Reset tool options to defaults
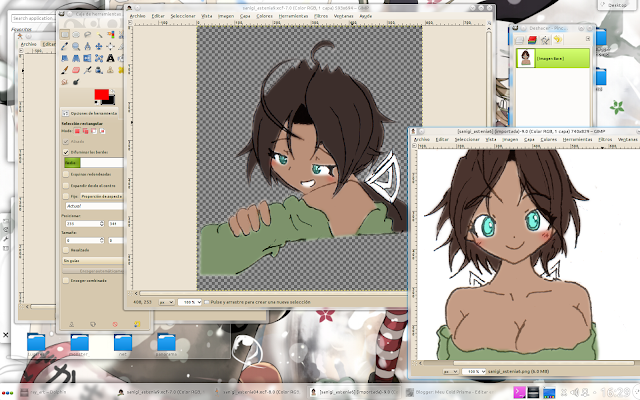 pyautogui.click(x=137, y=324)
